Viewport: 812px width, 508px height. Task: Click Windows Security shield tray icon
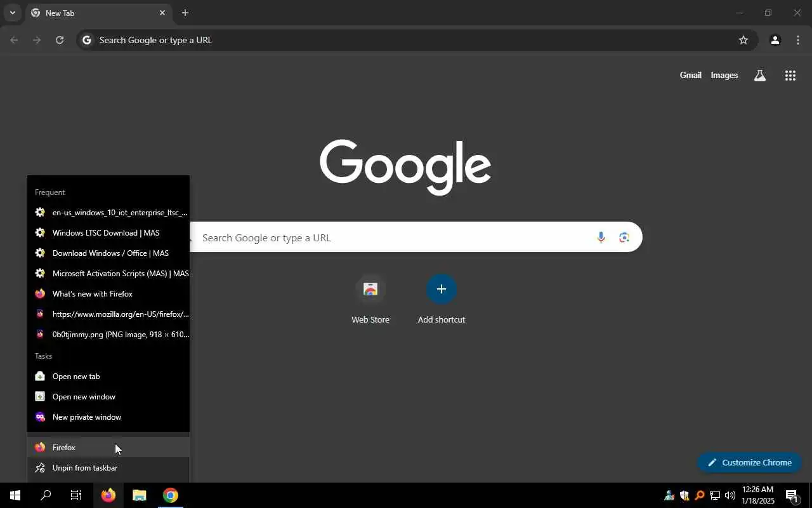[x=684, y=495]
